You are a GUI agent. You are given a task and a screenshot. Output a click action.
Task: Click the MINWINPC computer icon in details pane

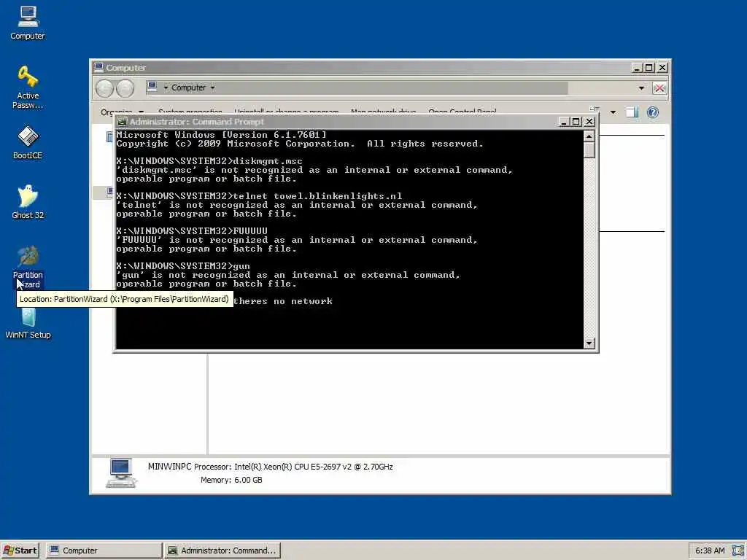(x=121, y=472)
